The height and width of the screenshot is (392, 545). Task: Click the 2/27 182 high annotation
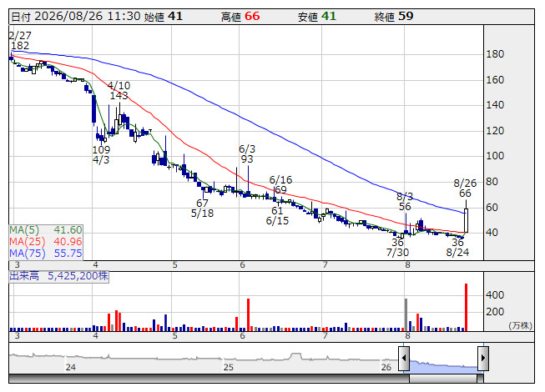click(20, 41)
